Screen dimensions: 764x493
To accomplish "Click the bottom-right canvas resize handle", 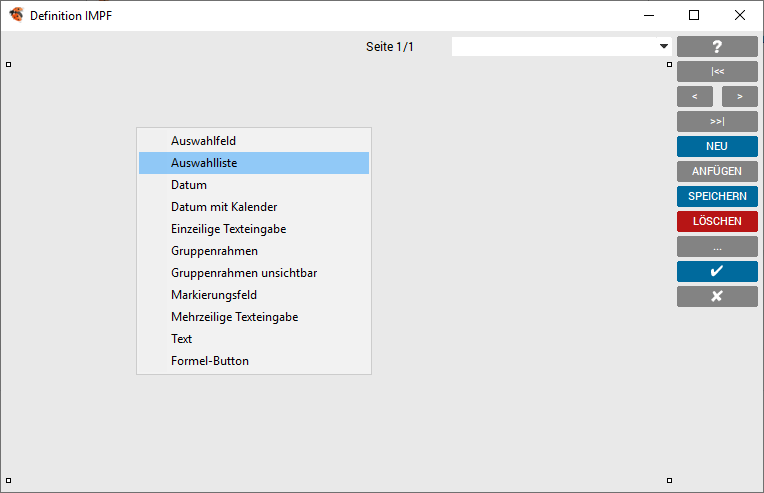I will point(669,480).
